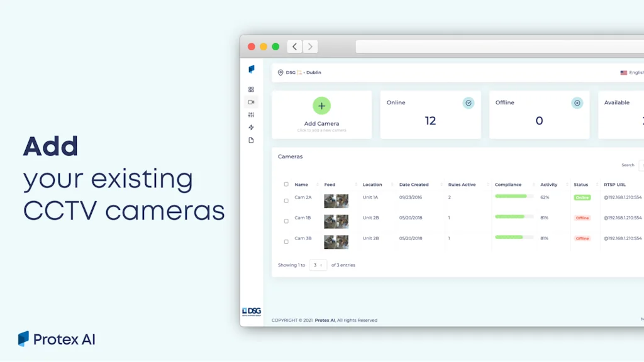Open the document reports icon in sidebar
This screenshot has height=362, width=644.
pos(251,140)
